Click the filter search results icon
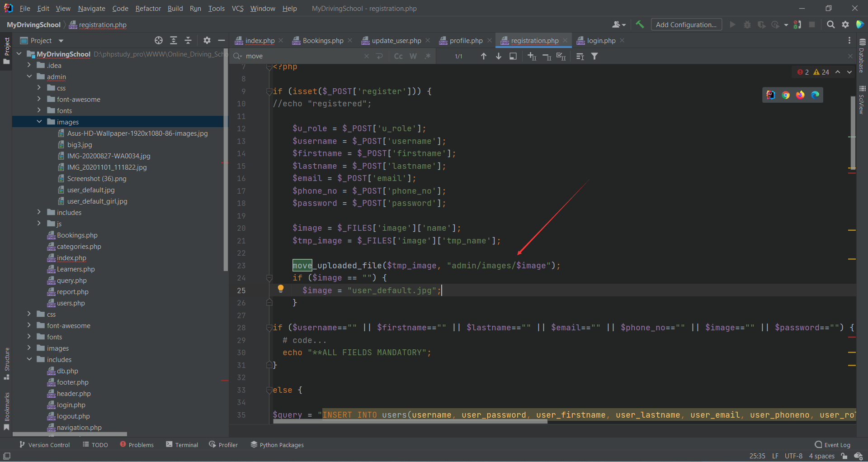Viewport: 868px width, 462px height. point(594,56)
